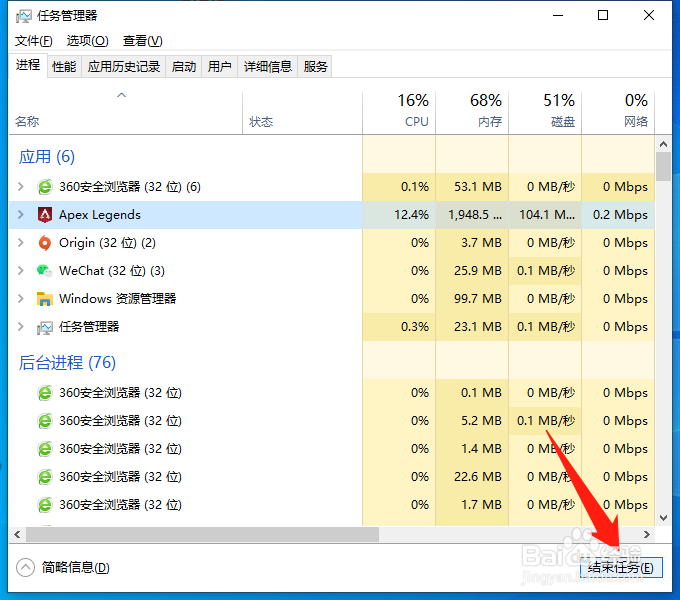Sort by the 内存 column header

(x=472, y=113)
